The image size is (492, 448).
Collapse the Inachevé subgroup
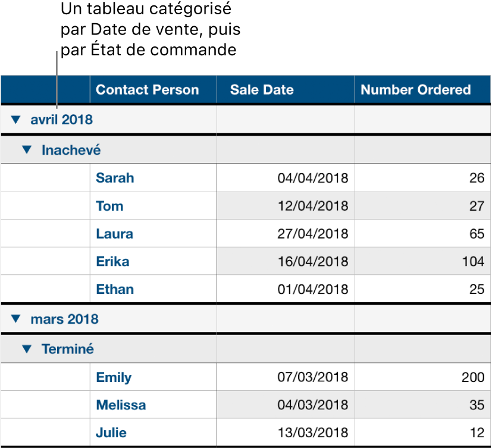[x=26, y=149]
